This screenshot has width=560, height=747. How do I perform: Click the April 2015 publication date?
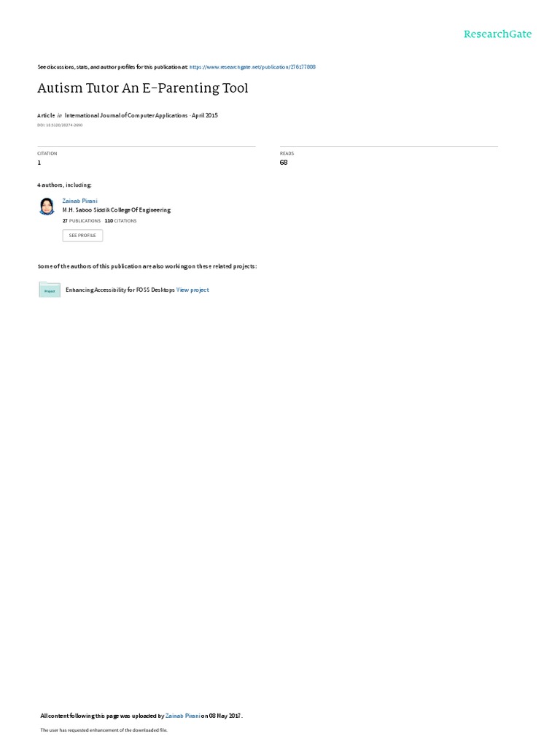pyautogui.click(x=205, y=115)
